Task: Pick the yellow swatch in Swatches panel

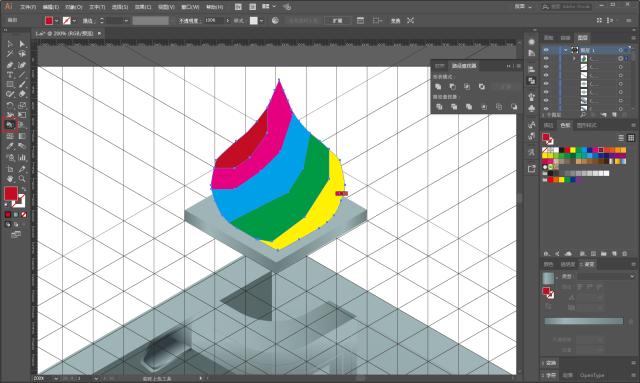Action: tap(573, 150)
